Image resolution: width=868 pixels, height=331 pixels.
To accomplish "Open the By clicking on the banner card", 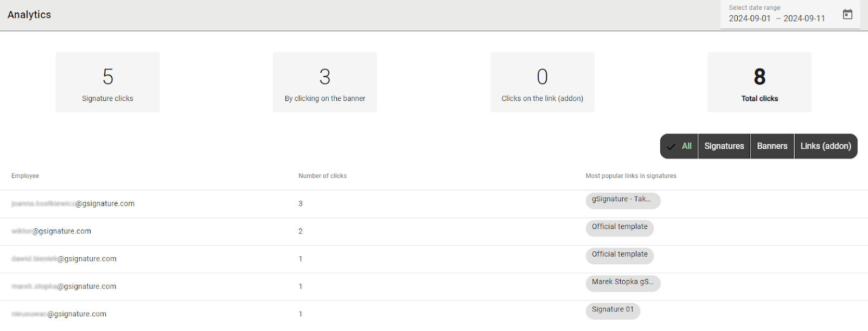I will (x=325, y=82).
